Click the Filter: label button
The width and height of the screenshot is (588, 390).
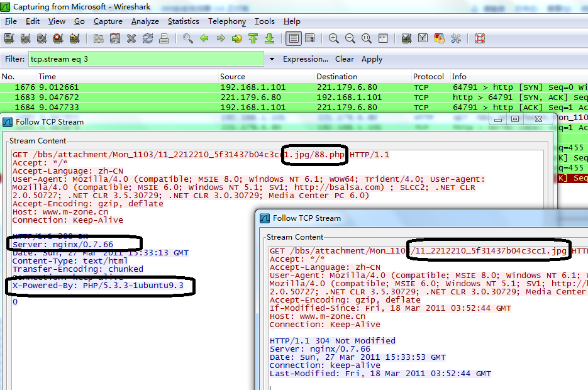[x=14, y=59]
